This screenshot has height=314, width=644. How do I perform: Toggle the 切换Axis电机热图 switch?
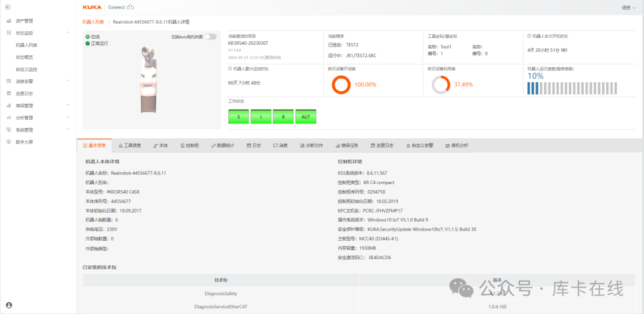pyautogui.click(x=210, y=36)
